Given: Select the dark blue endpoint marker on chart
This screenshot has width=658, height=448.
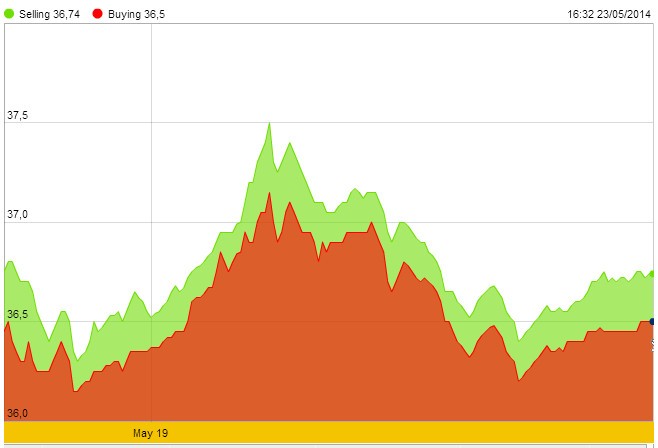Looking at the screenshot, I should pos(653,321).
